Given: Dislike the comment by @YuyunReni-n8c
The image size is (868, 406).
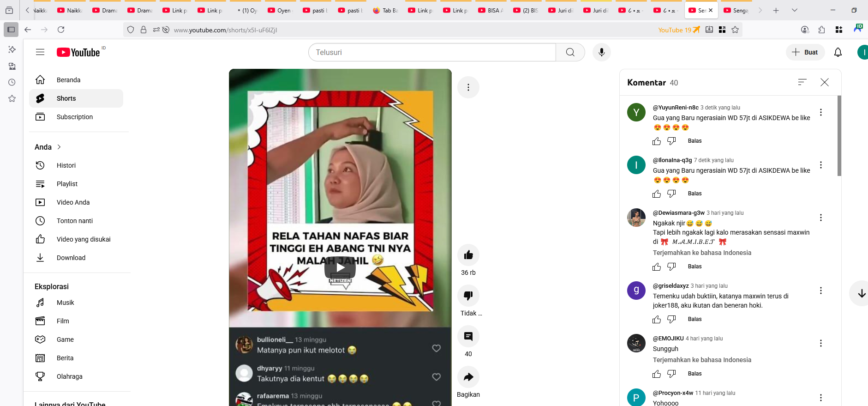Looking at the screenshot, I should tap(671, 141).
